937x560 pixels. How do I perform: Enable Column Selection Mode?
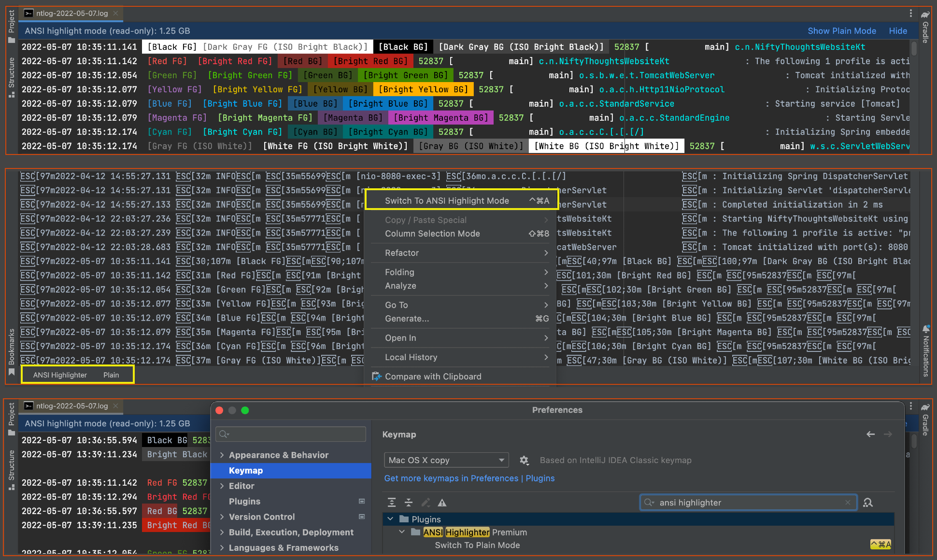(431, 234)
